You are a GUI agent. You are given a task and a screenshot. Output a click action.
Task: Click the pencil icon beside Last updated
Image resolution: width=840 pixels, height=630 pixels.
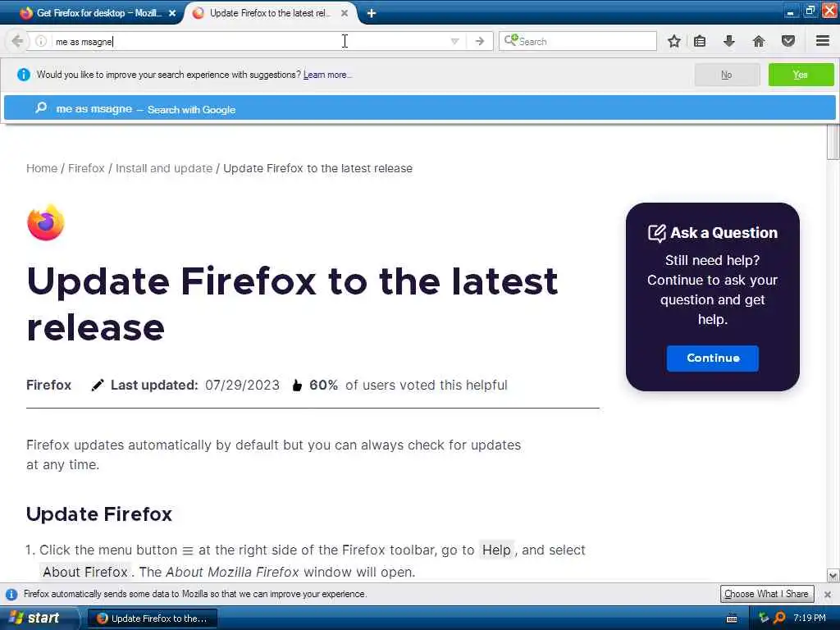(97, 386)
